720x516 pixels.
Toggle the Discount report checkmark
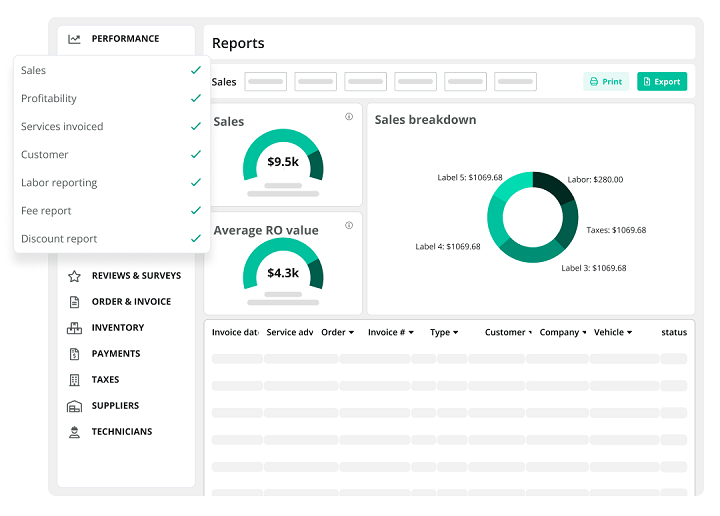[x=196, y=239]
